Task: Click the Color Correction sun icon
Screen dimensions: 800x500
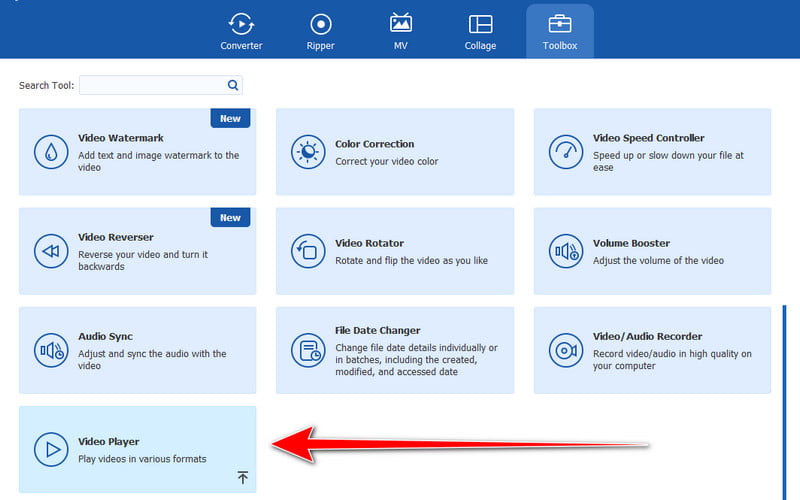Action: (x=307, y=152)
